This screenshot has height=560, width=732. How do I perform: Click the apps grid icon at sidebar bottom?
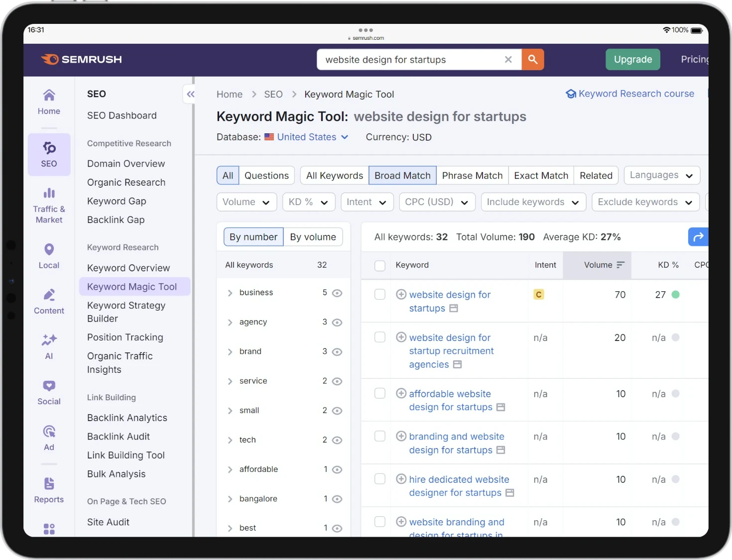coord(49,529)
